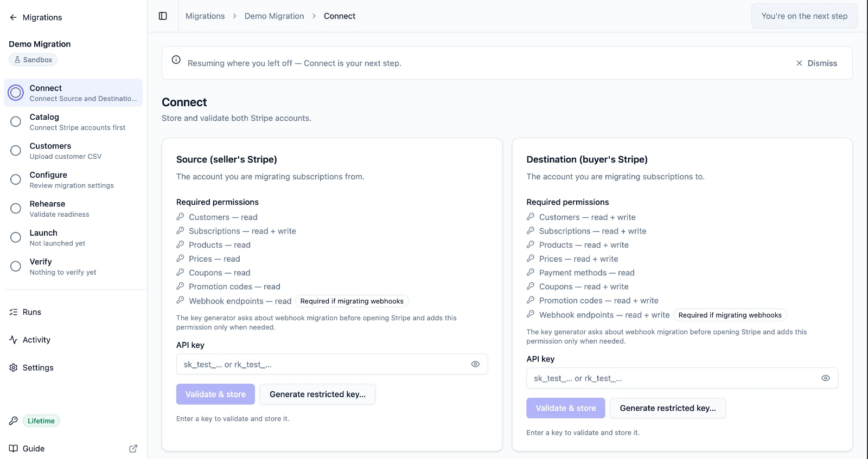Click the Settings gear icon

point(14,367)
